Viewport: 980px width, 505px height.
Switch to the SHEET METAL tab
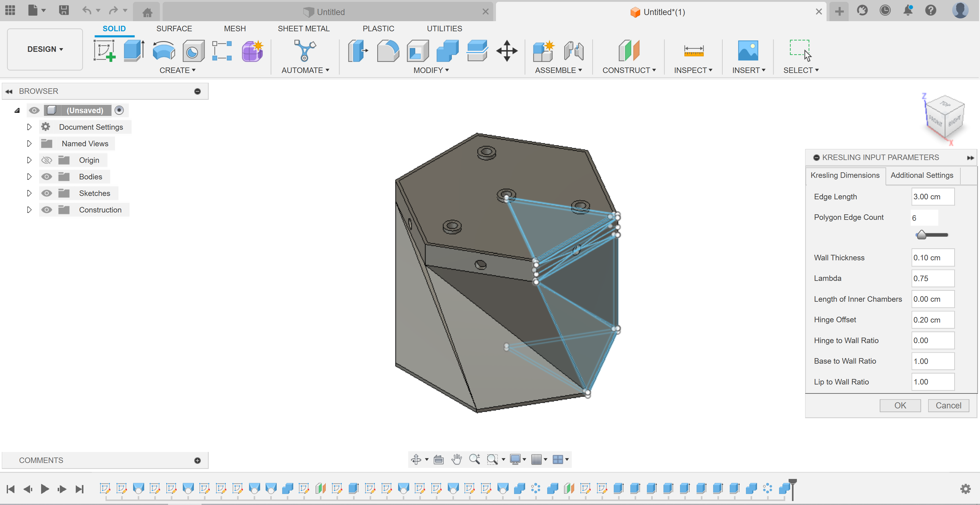[303, 29]
